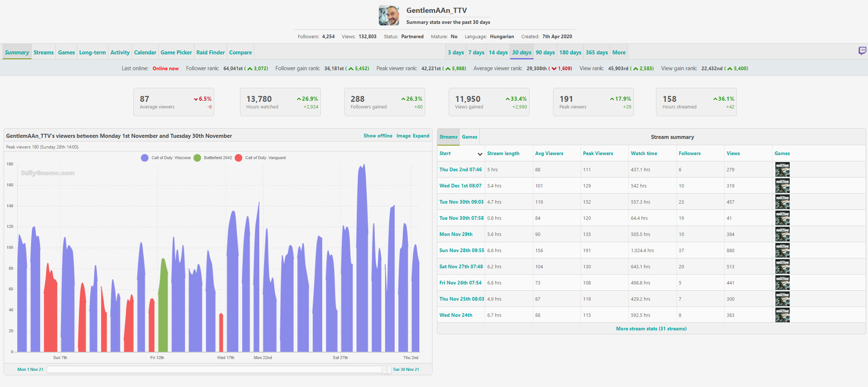The height and width of the screenshot is (387, 868).
Task: Expand the viewers chart
Action: click(421, 136)
